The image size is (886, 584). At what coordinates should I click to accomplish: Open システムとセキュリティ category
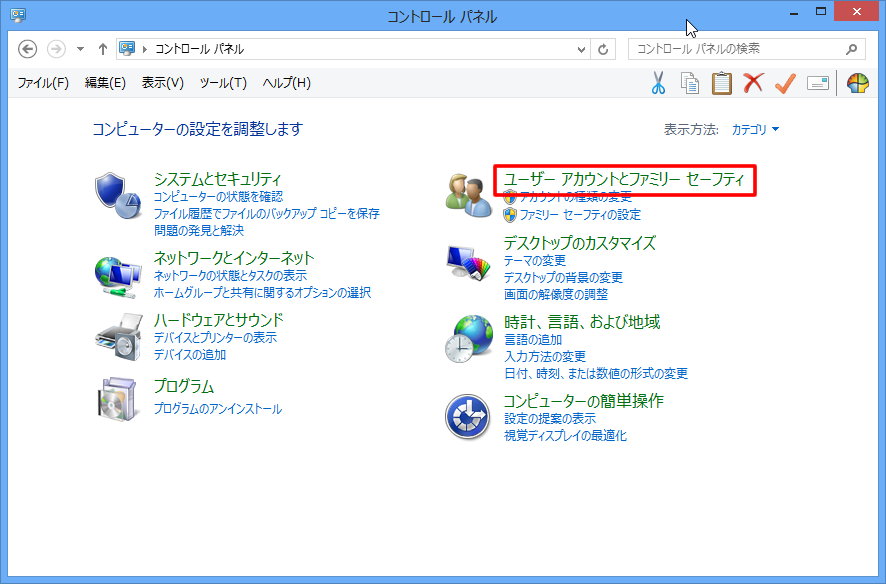(x=218, y=179)
